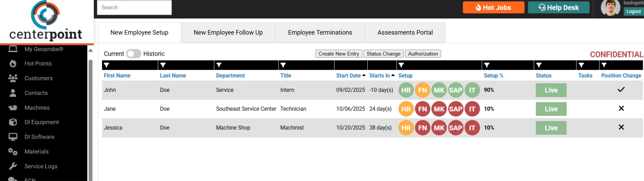
Task: Click the user profile photo
Action: [x=610, y=8]
